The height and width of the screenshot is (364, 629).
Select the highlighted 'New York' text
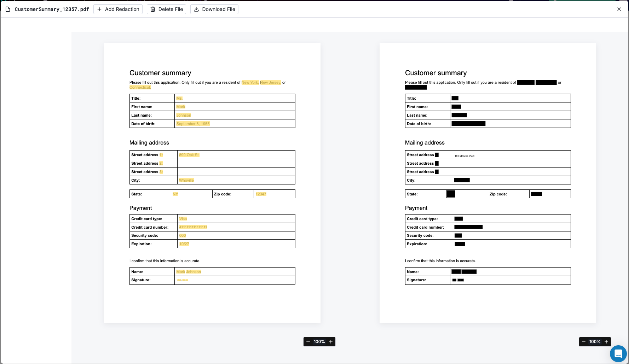pyautogui.click(x=250, y=82)
